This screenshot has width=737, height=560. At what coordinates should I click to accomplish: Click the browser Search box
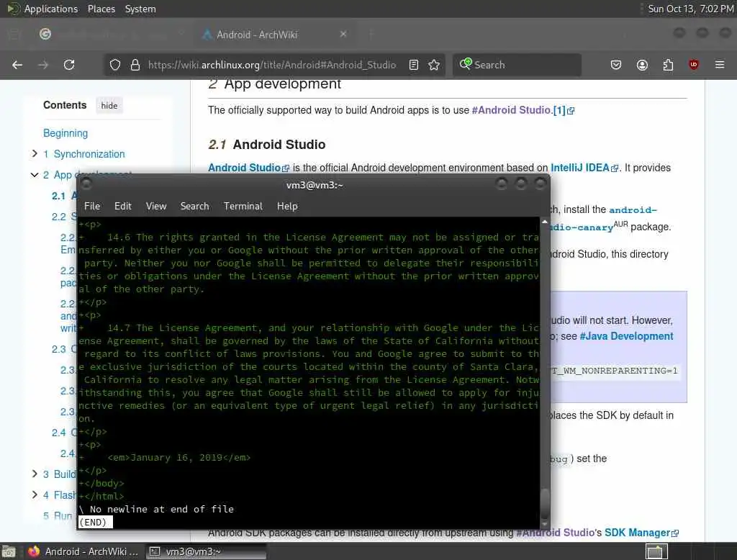tap(517, 65)
